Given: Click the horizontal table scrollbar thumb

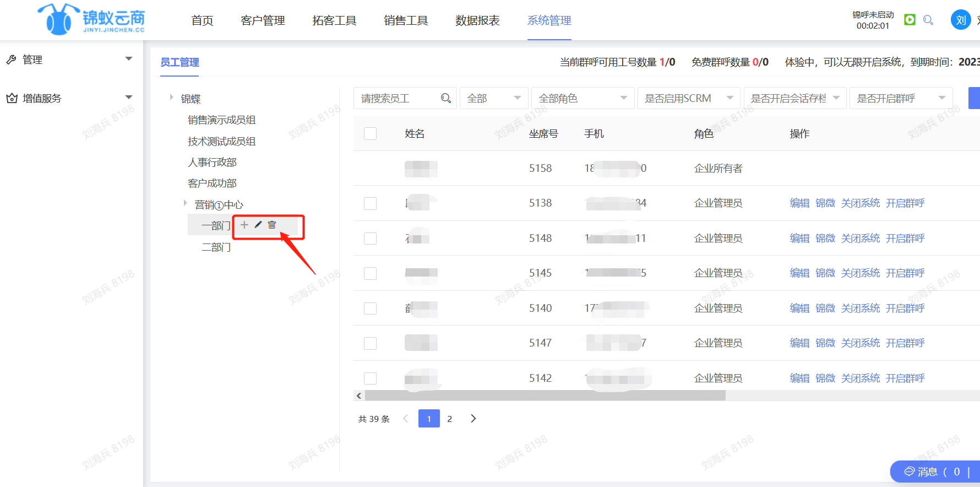Looking at the screenshot, I should [x=545, y=396].
